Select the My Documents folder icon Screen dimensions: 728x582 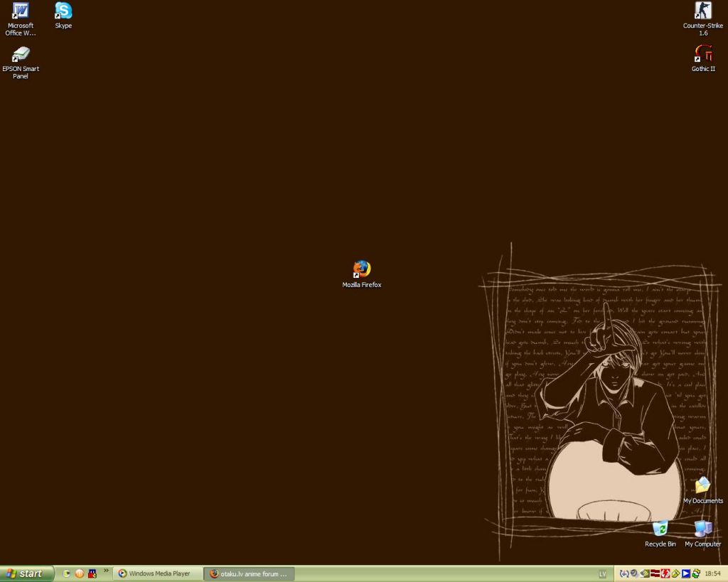click(703, 490)
